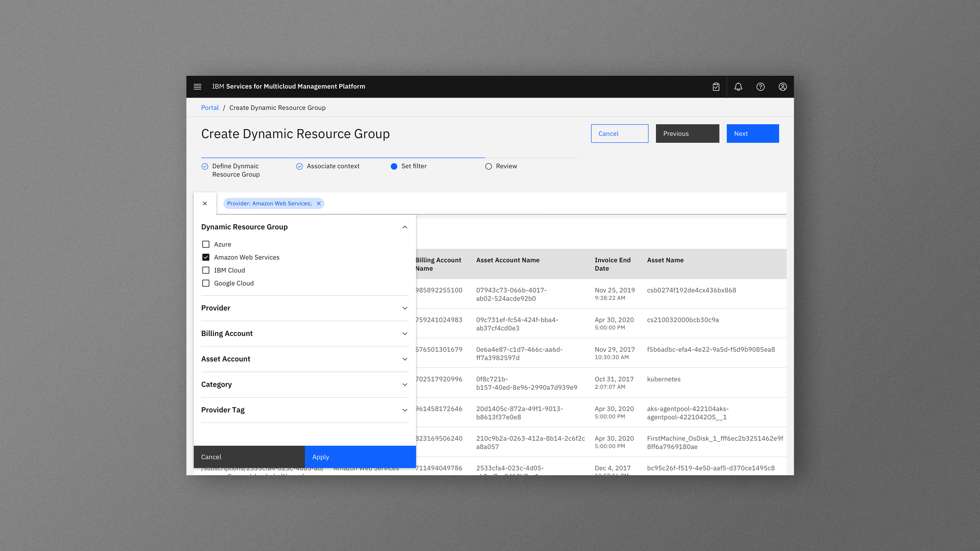980x551 pixels.
Task: Open the user profile avatar icon
Action: pyautogui.click(x=782, y=87)
